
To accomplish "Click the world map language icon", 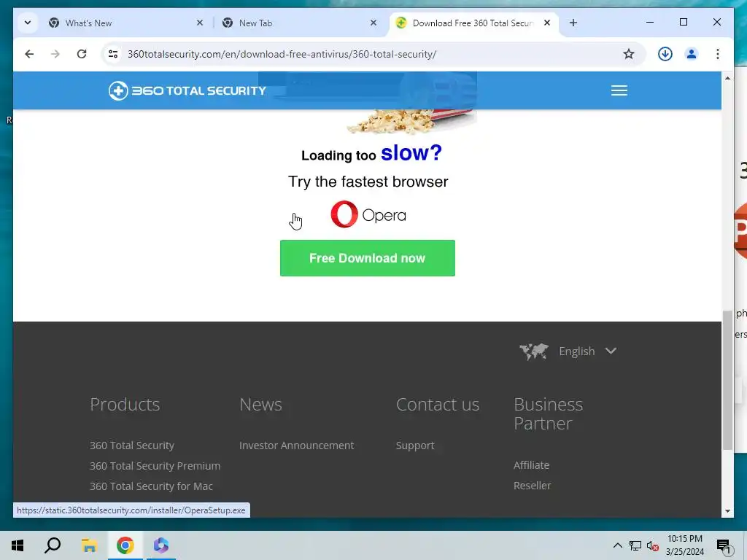I will pyautogui.click(x=534, y=351).
